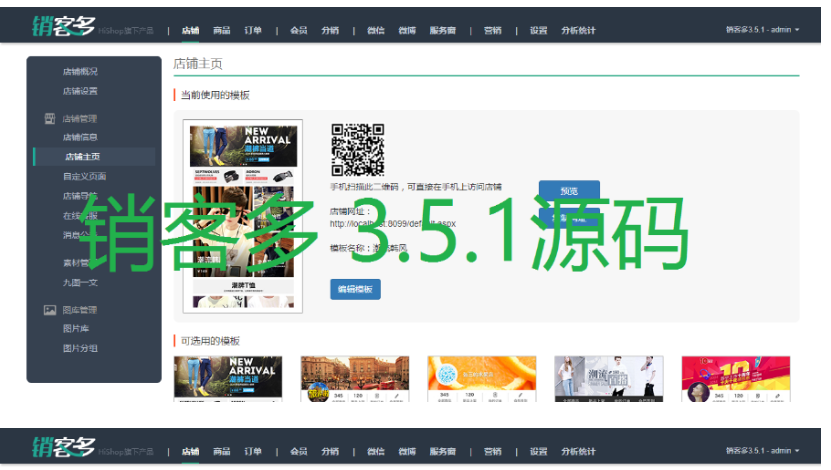Image resolution: width=831 pixels, height=470 pixels.
Task: Select 会员 in the top navigation bar
Action: coord(298,30)
